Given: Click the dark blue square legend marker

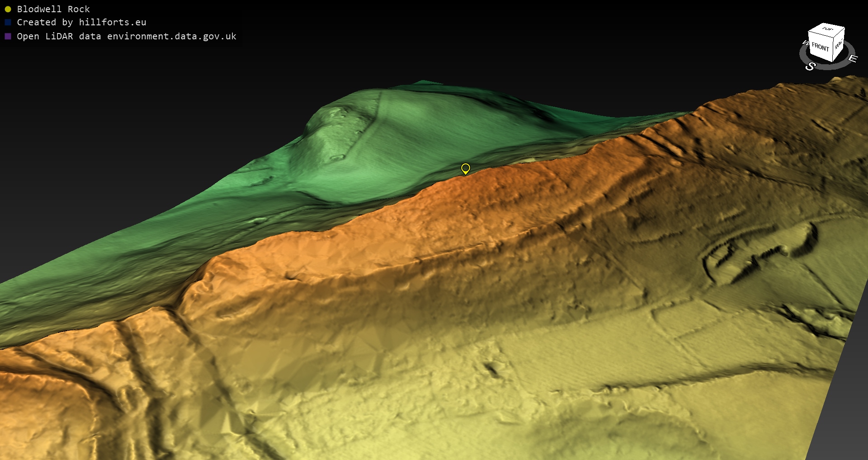Looking at the screenshot, I should (8, 22).
